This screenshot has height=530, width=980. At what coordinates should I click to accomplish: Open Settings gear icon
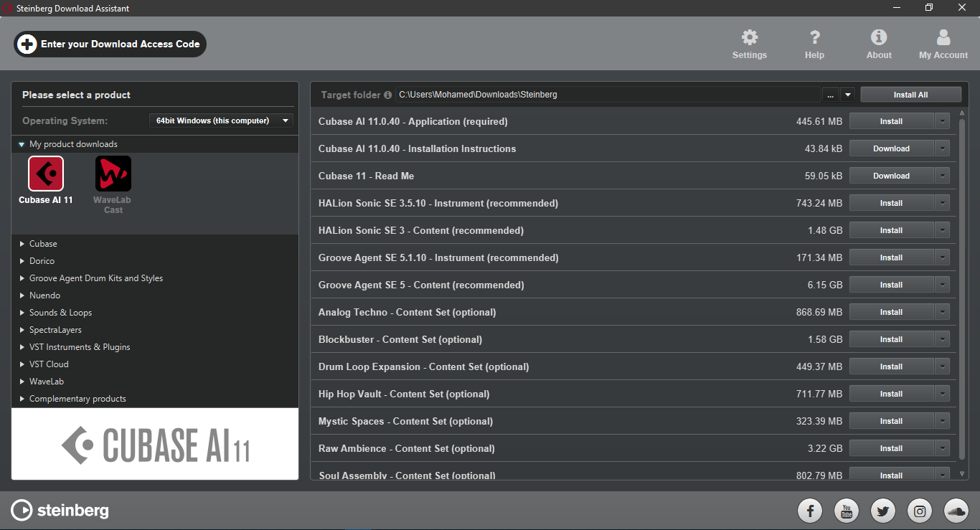tap(750, 37)
